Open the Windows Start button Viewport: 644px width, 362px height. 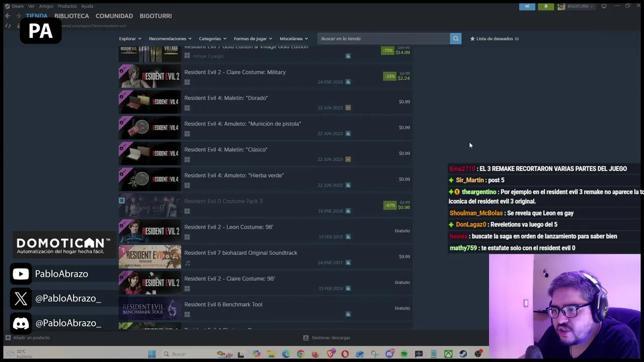(x=151, y=354)
